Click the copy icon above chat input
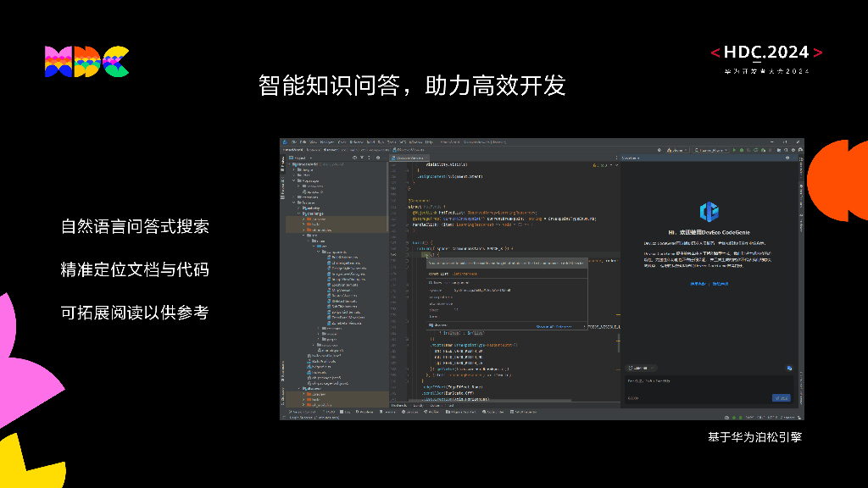 788,369
